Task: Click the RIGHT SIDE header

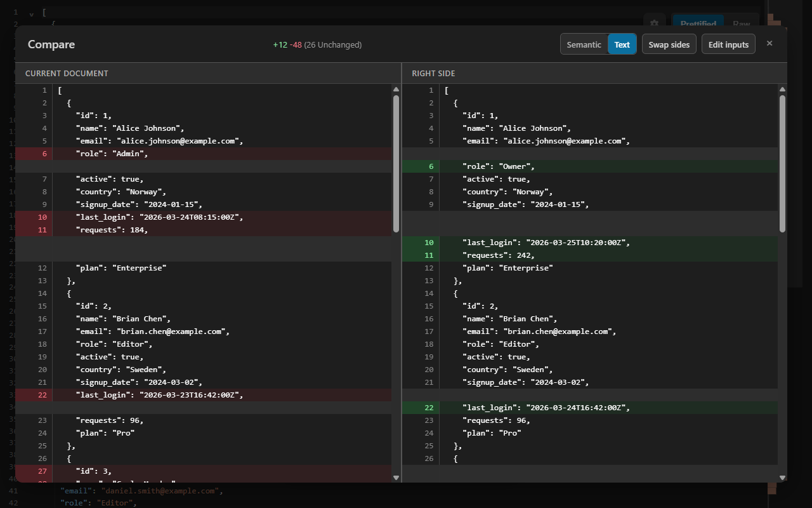Action: [x=433, y=74]
